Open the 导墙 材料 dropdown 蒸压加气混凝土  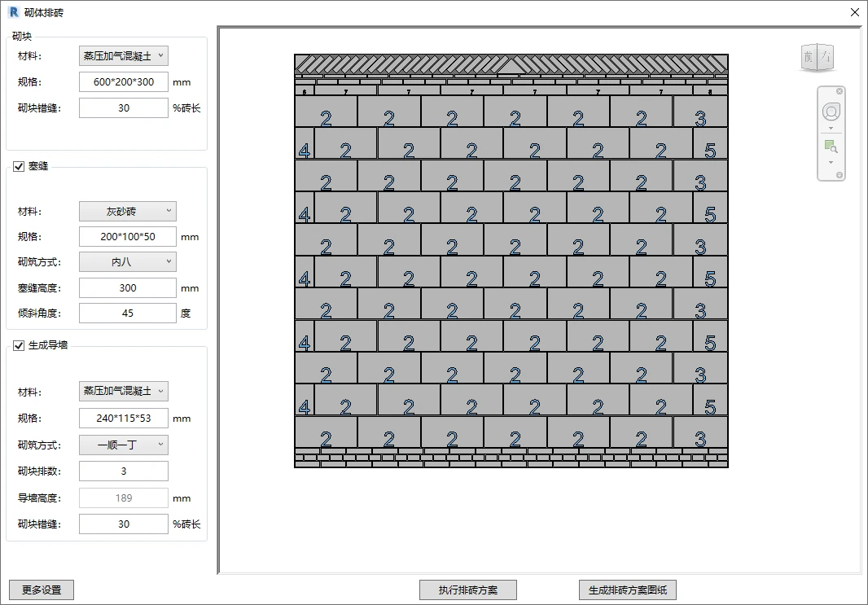[x=124, y=391]
